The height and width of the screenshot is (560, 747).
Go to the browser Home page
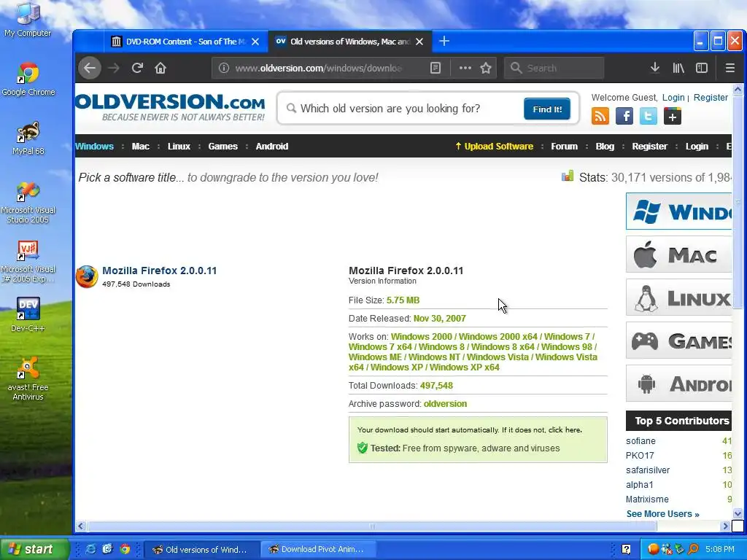(x=160, y=68)
